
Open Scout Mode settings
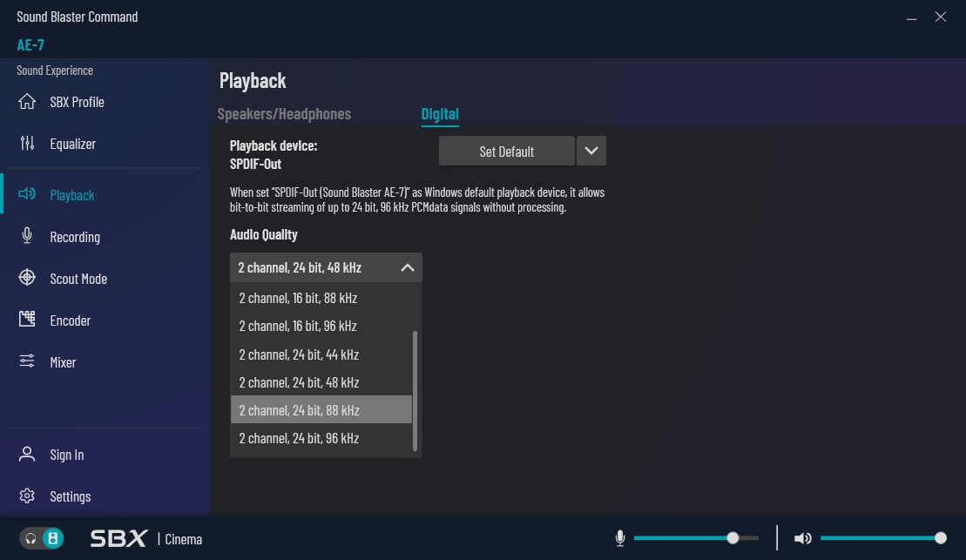click(x=78, y=279)
